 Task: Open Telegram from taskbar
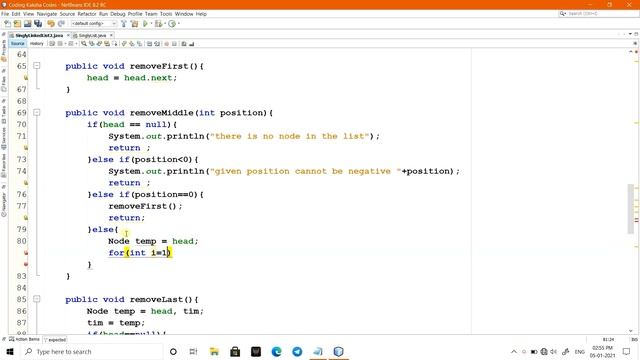coord(297,351)
